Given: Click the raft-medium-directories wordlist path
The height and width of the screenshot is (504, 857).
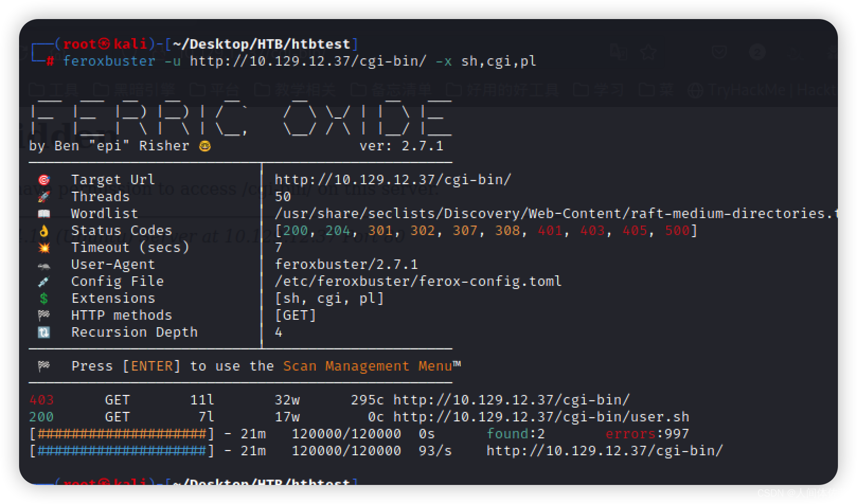Looking at the screenshot, I should point(556,214).
